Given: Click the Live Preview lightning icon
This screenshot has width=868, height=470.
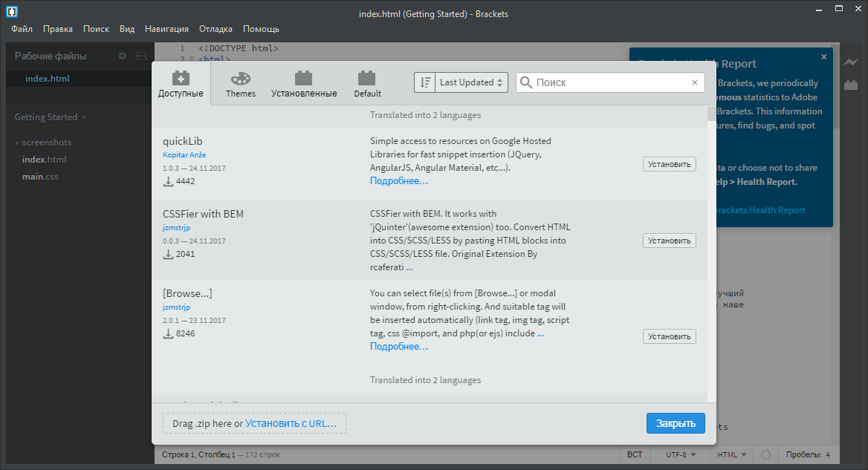Looking at the screenshot, I should tap(850, 63).
